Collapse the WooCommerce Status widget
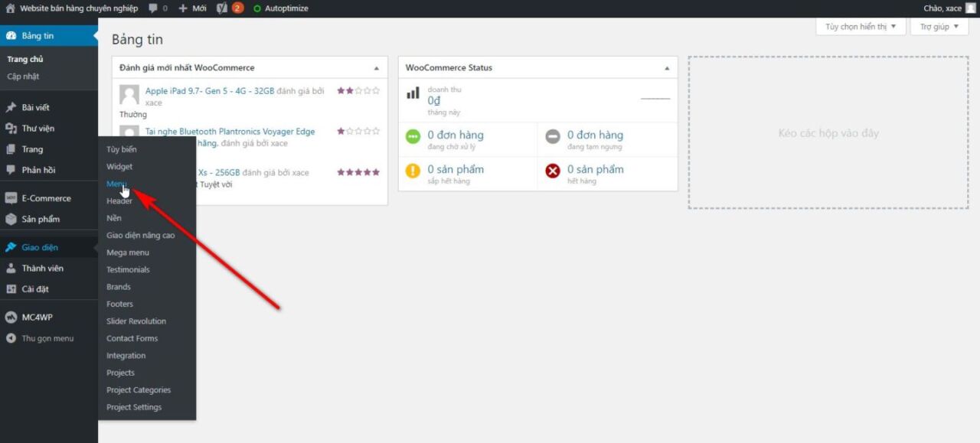The height and width of the screenshot is (443, 980). [x=666, y=68]
